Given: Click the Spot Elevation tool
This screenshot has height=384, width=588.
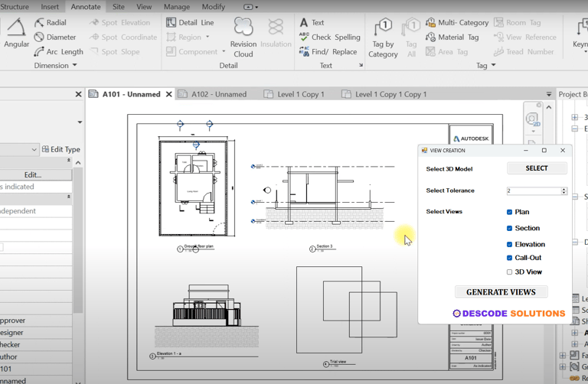Looking at the screenshot, I should coord(119,22).
